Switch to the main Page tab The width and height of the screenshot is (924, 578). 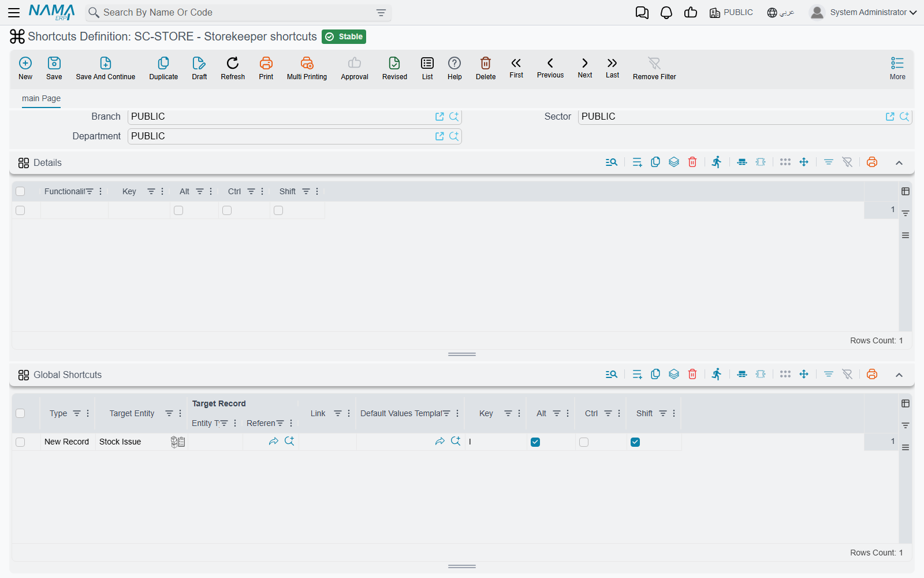pyautogui.click(x=41, y=98)
